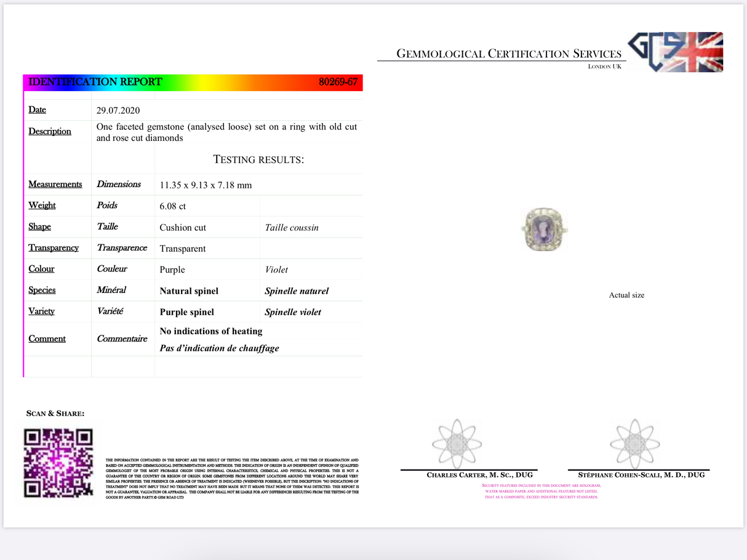Click the GCS Union Jack logo

676,52
